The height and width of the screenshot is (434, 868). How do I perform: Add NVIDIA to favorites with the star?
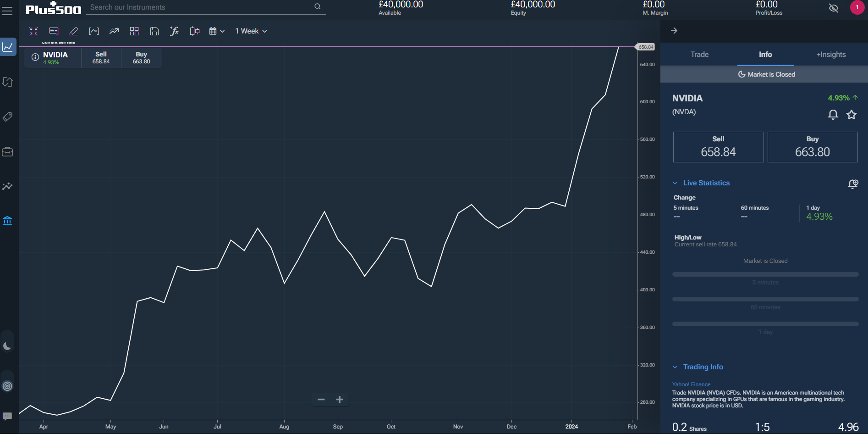click(851, 115)
